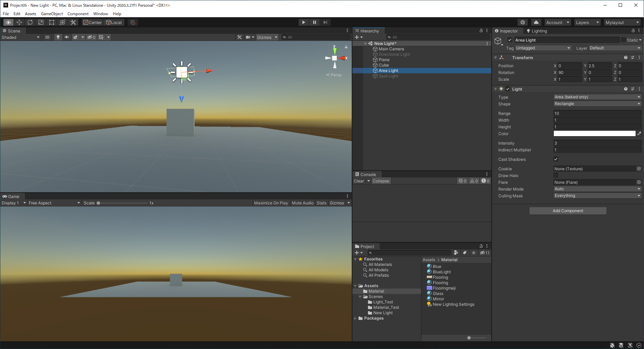Click the Add Component button
Viewport: 644px width, 349px height.
click(x=568, y=211)
